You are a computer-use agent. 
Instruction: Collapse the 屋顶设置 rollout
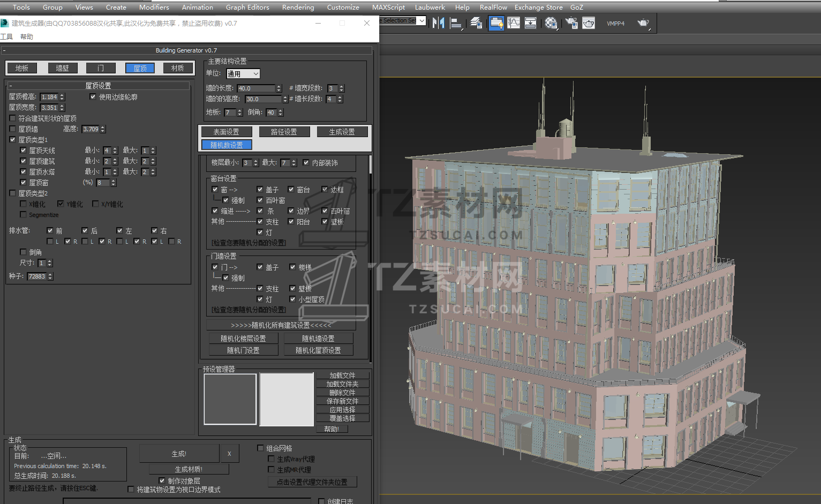(99, 86)
